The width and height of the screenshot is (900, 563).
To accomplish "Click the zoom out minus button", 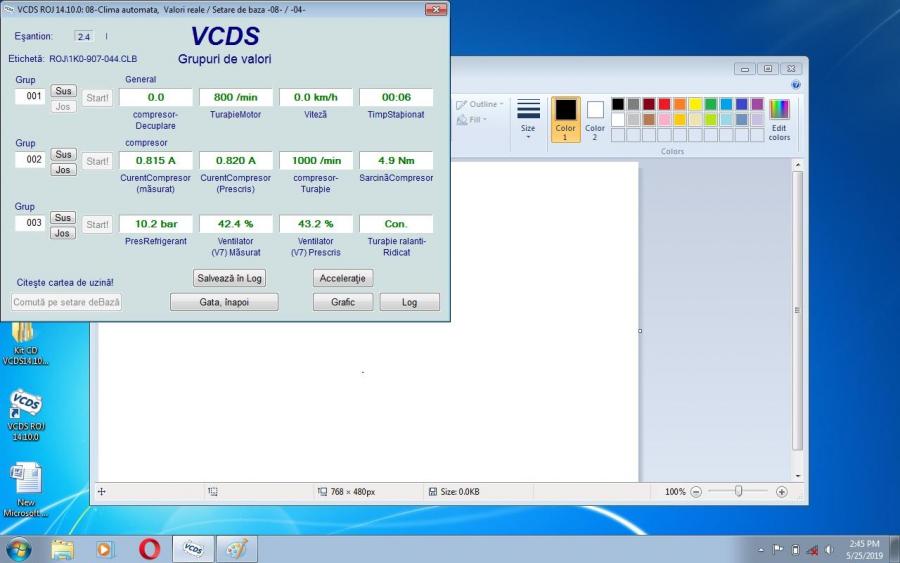I will [x=696, y=492].
